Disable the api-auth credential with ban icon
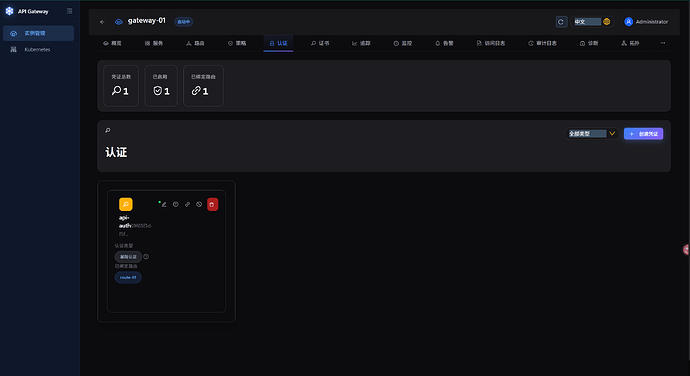The image size is (690, 376). (199, 204)
